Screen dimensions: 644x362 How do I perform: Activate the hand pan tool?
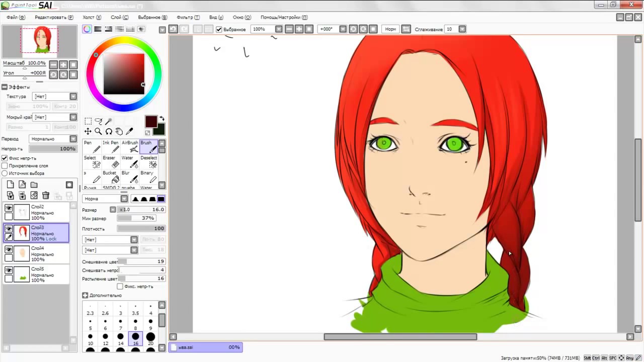pyautogui.click(x=119, y=131)
